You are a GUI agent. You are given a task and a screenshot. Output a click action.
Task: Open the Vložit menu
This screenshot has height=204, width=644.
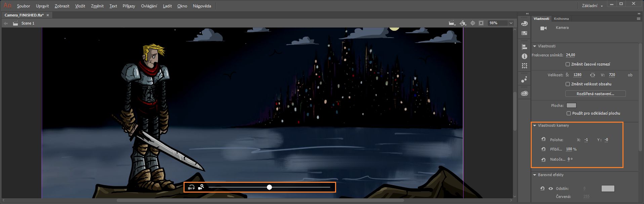[80, 6]
